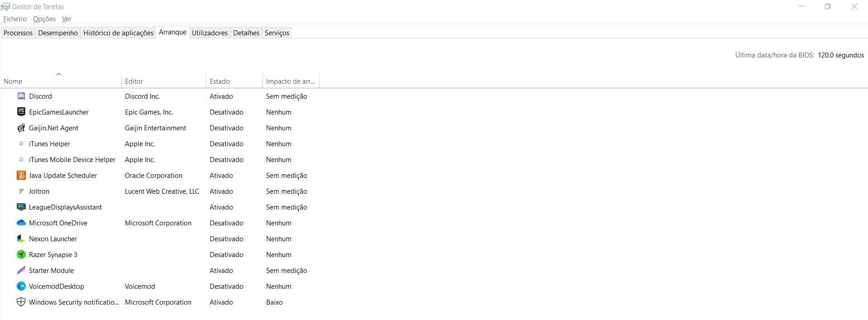
Task: Click the EpicGamesLauncher icon
Action: 21,112
